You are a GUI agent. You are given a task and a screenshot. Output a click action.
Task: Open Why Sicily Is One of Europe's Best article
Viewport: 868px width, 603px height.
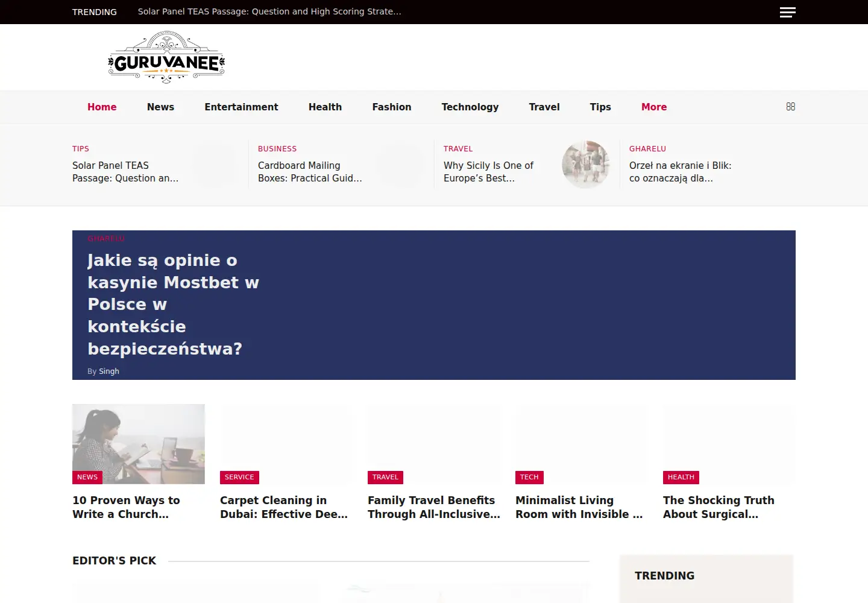pos(488,171)
